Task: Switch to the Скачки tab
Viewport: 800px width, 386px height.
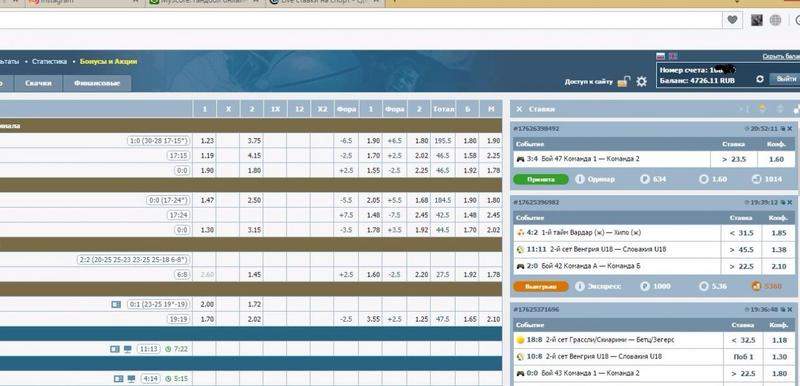Action: 38,83
